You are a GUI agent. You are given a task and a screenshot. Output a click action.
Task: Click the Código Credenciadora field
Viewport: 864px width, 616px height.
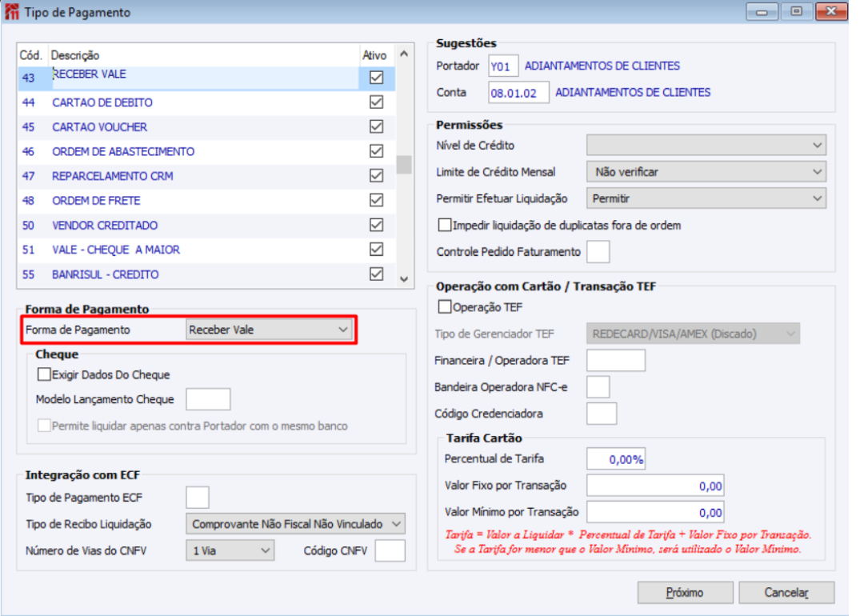tap(601, 414)
